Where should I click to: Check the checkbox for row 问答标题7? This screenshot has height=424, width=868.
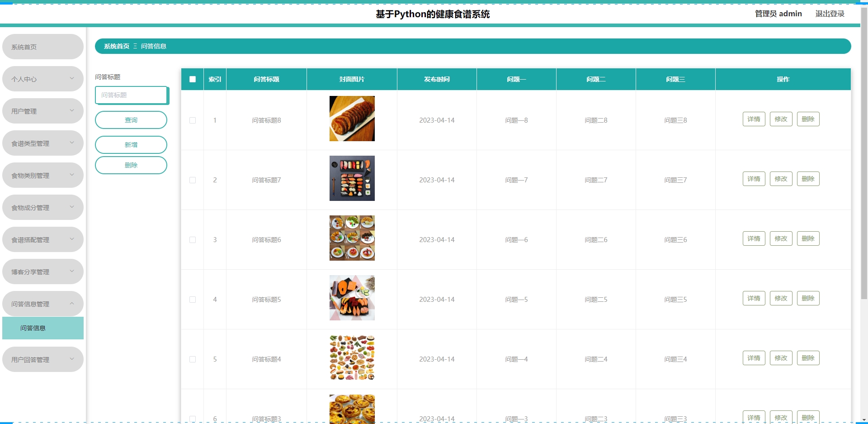coord(193,180)
